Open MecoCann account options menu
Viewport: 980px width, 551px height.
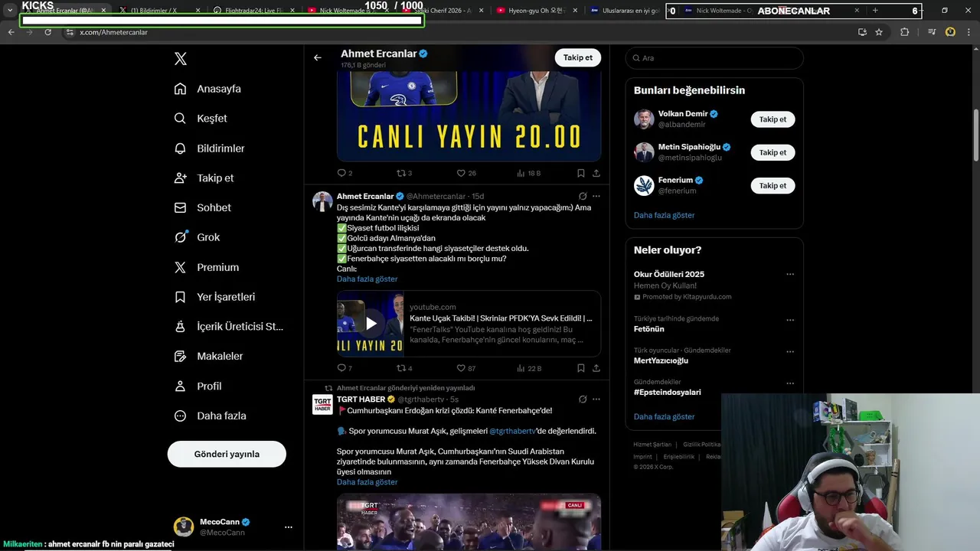point(289,527)
